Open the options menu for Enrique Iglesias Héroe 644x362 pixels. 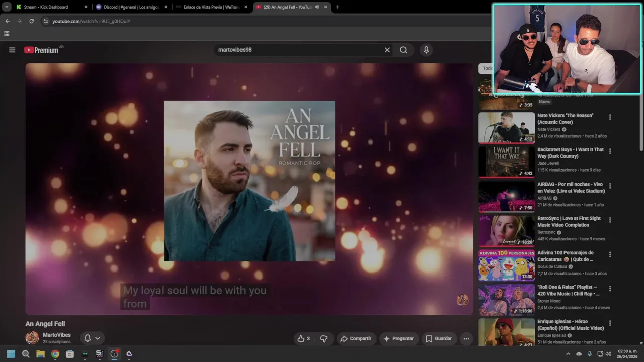pyautogui.click(x=610, y=323)
